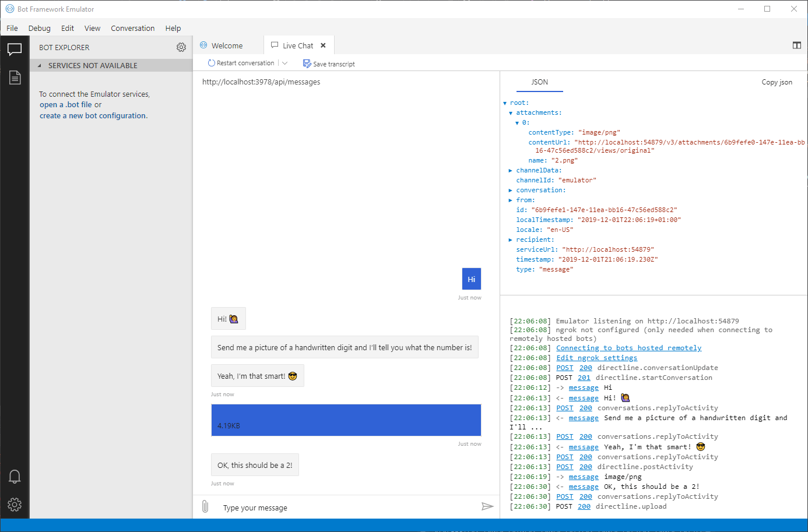The height and width of the screenshot is (532, 808).
Task: Expand the conversation node
Action: (x=511, y=191)
